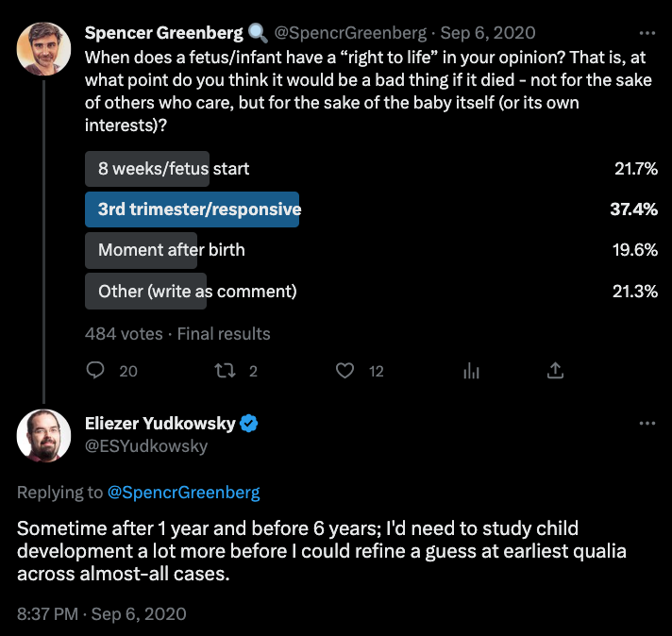This screenshot has height=636, width=672.
Task: Click the Spencer Greenberg display name
Action: tap(163, 33)
